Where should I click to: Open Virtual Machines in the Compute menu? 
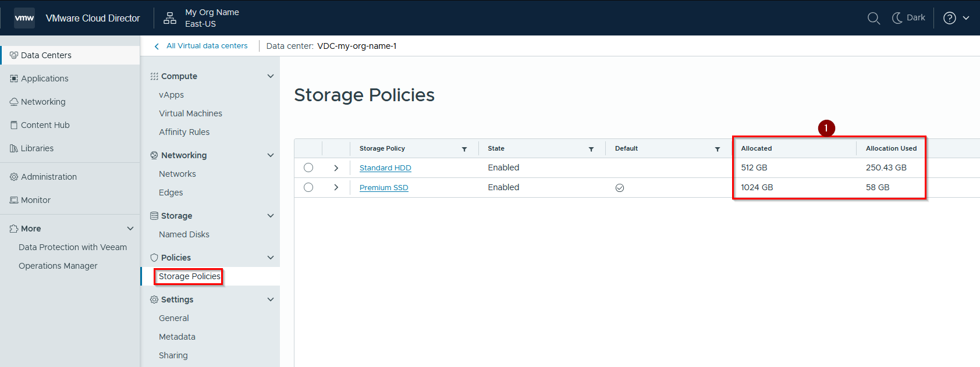point(191,113)
